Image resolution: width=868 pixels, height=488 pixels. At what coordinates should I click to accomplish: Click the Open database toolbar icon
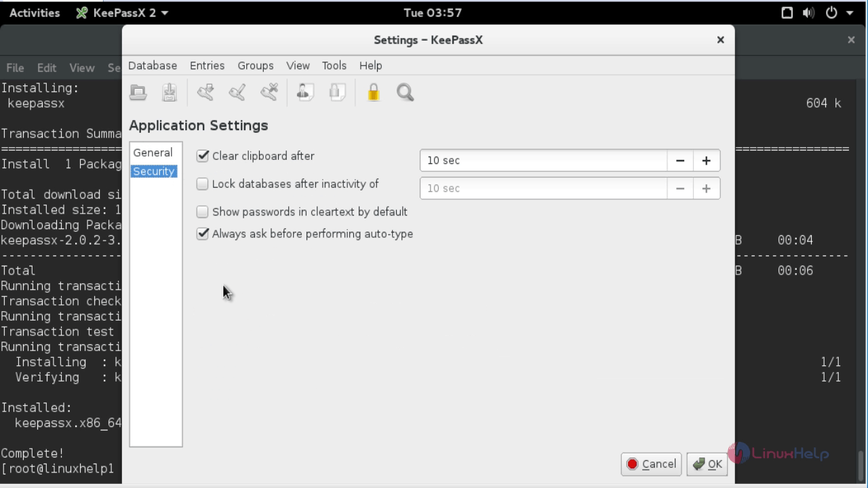click(138, 92)
